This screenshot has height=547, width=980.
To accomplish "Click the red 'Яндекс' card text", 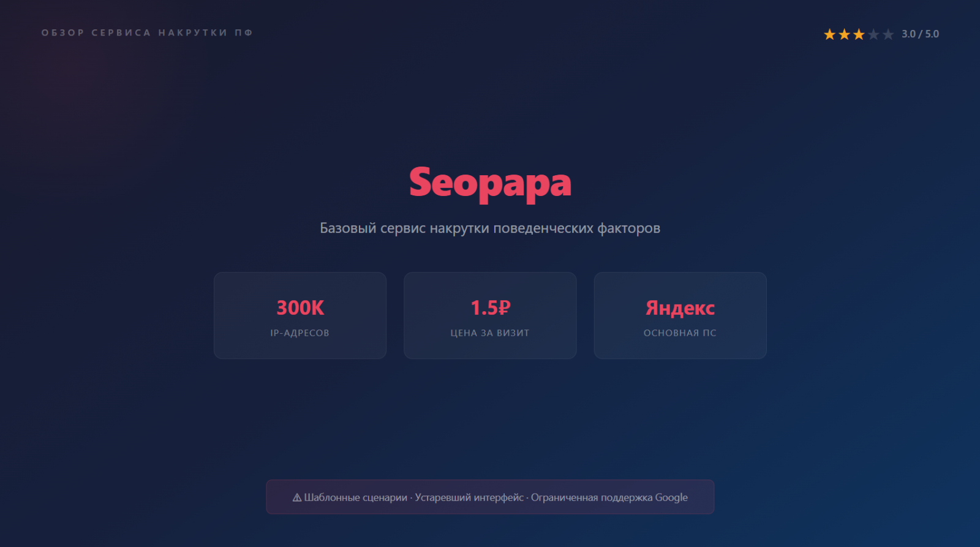I will pyautogui.click(x=680, y=307).
